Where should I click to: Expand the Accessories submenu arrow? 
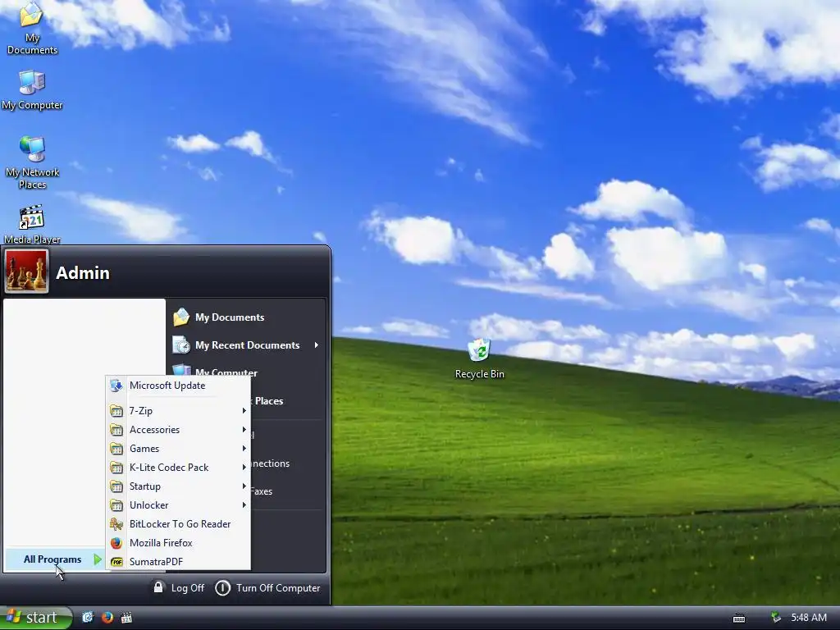(244, 430)
